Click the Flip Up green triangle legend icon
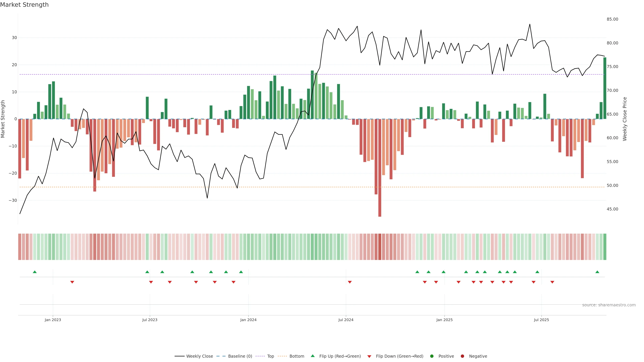 (312, 356)
